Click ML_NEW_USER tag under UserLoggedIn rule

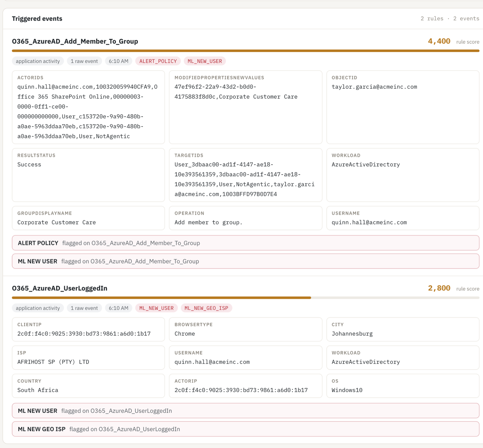tap(156, 308)
